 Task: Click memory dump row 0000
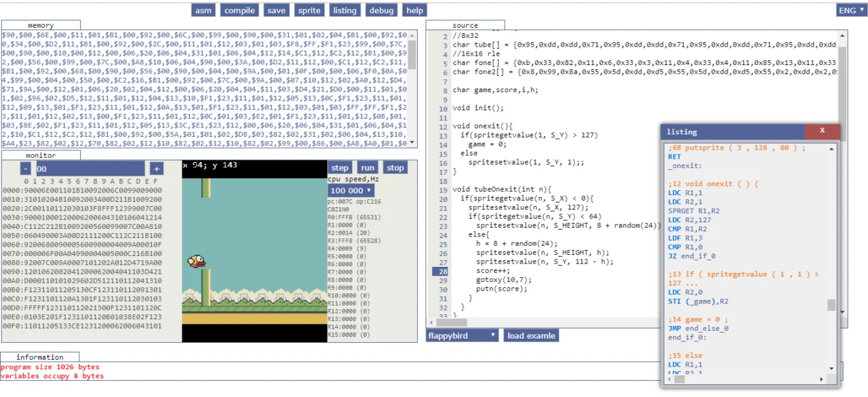[x=82, y=191]
